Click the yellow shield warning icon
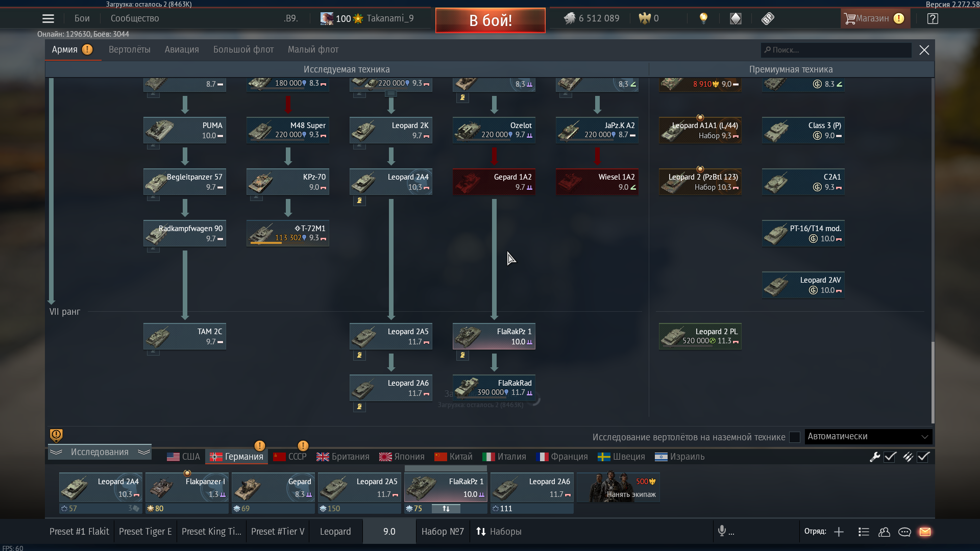 coord(56,435)
